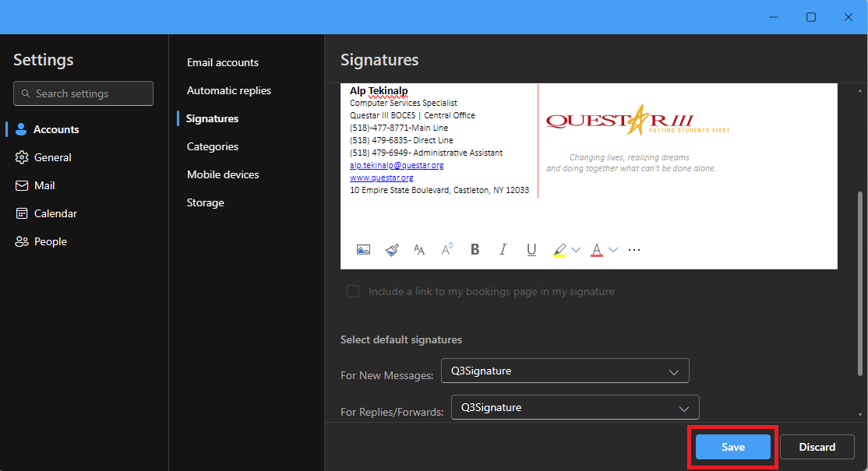
Task: Click the People icon in sidebar
Action: [22, 241]
